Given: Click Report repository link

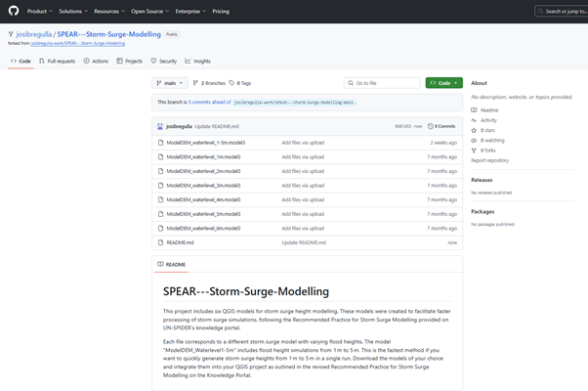Looking at the screenshot, I should click(489, 160).
